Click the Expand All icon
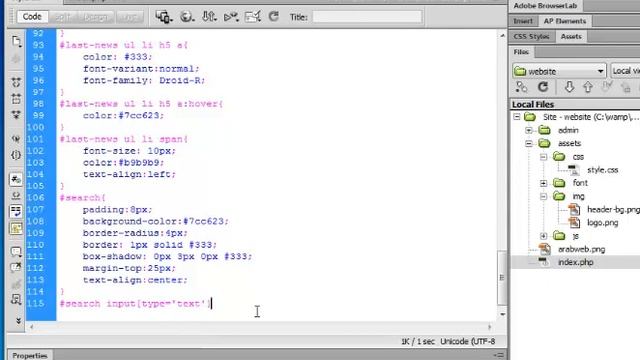The image size is (640, 360). [16, 115]
